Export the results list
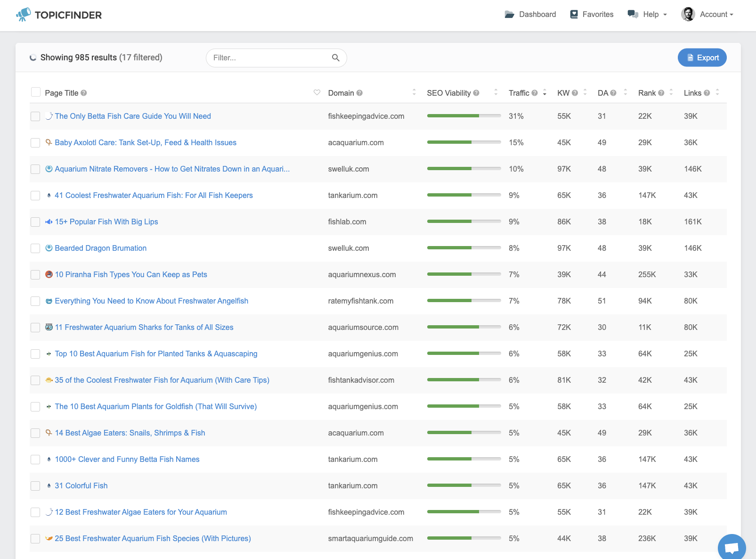The height and width of the screenshot is (559, 756). point(702,58)
